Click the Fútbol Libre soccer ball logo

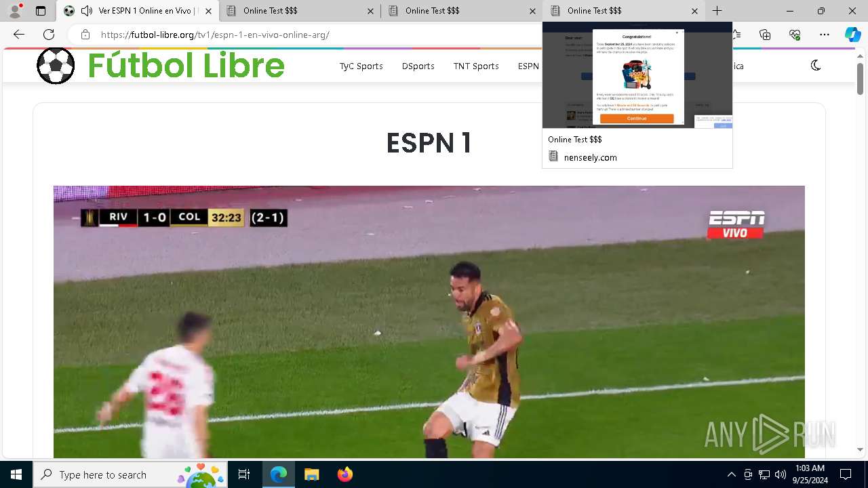56,65
